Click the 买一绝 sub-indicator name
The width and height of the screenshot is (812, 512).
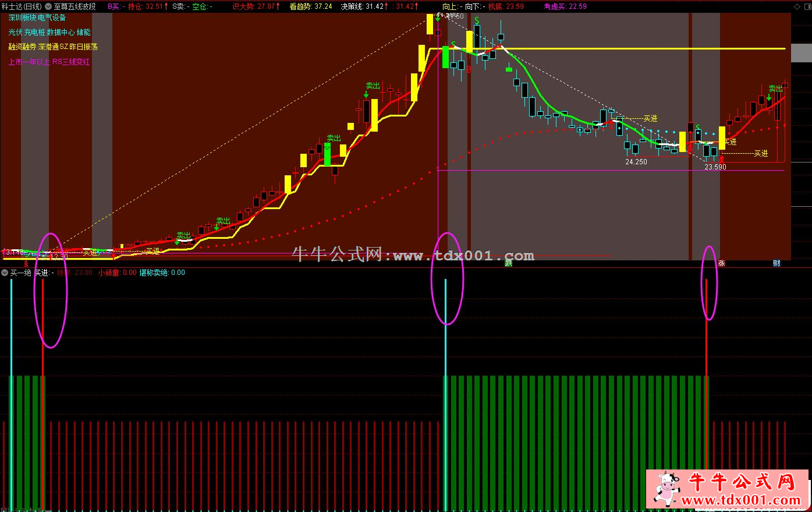point(20,273)
